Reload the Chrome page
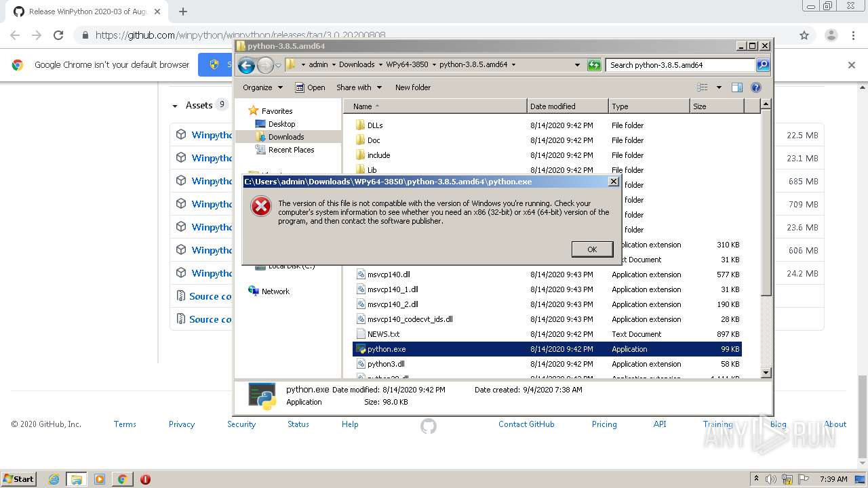Viewport: 868px width, 488px height. (58, 35)
